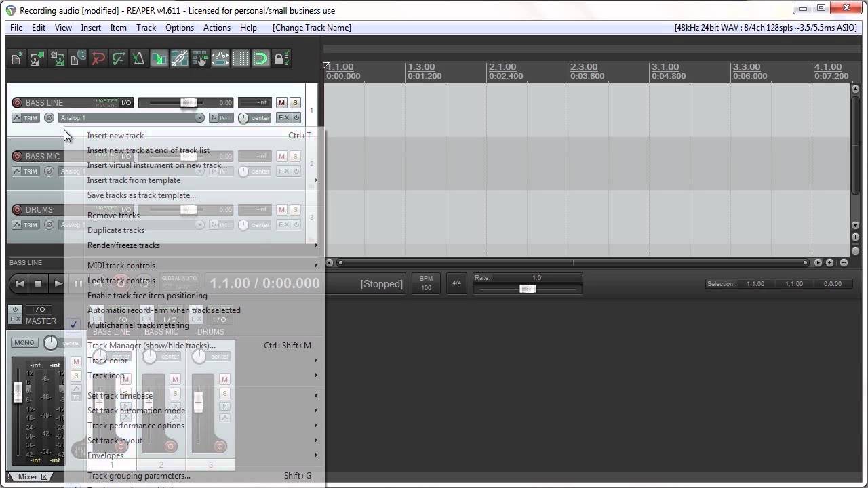
Task: Click the transport Stop button
Action: pyautogui.click(x=39, y=283)
